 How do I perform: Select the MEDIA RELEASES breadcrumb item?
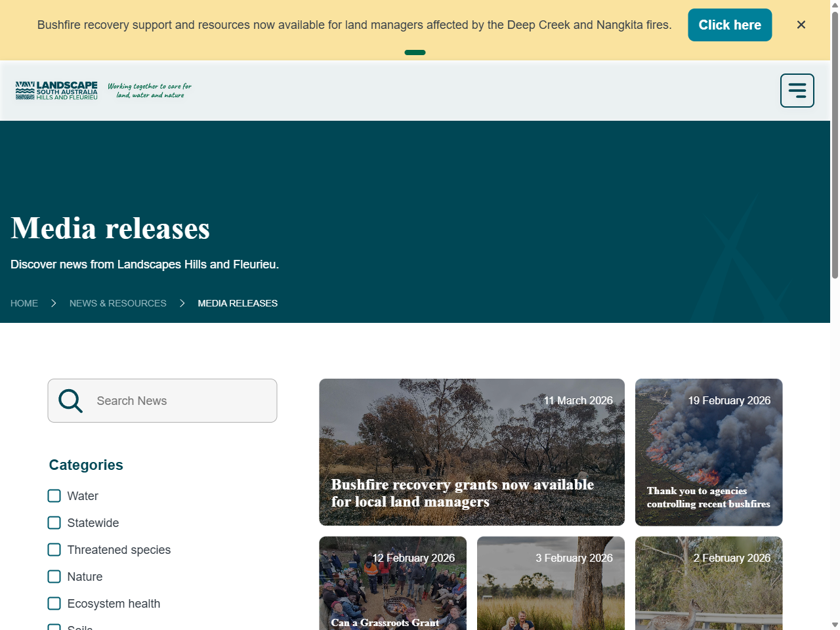[238, 303]
